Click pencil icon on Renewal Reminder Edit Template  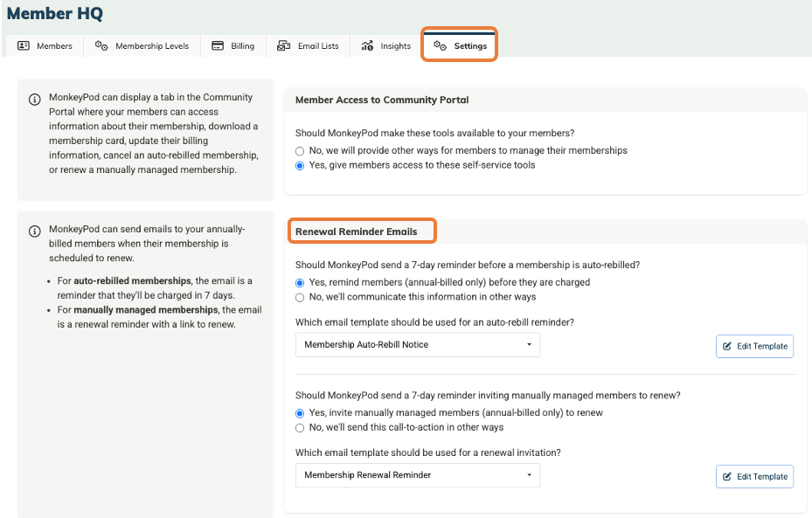pyautogui.click(x=727, y=477)
